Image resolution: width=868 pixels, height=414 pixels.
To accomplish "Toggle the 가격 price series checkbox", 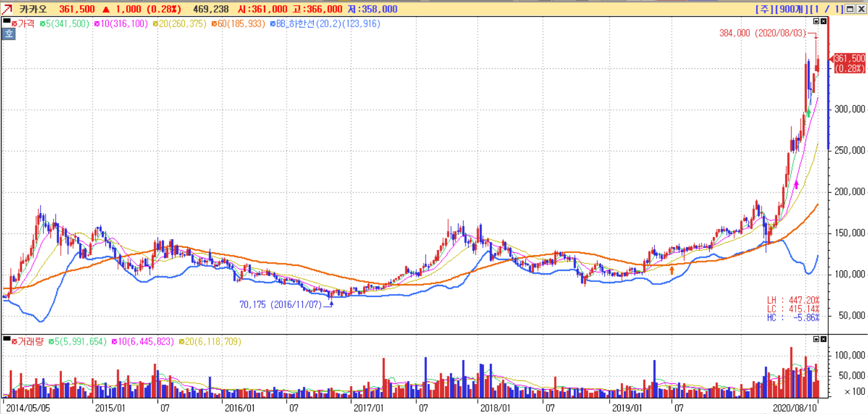I will coord(15,24).
